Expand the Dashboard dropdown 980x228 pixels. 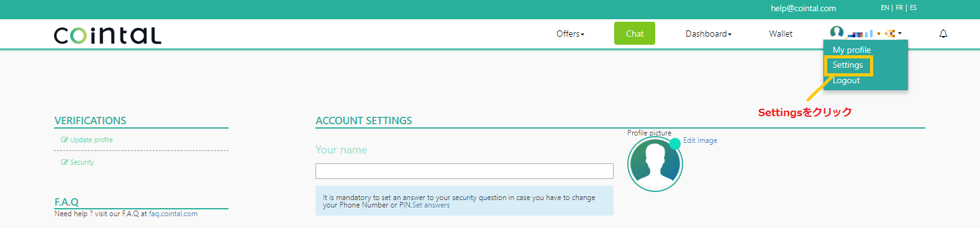(708, 34)
